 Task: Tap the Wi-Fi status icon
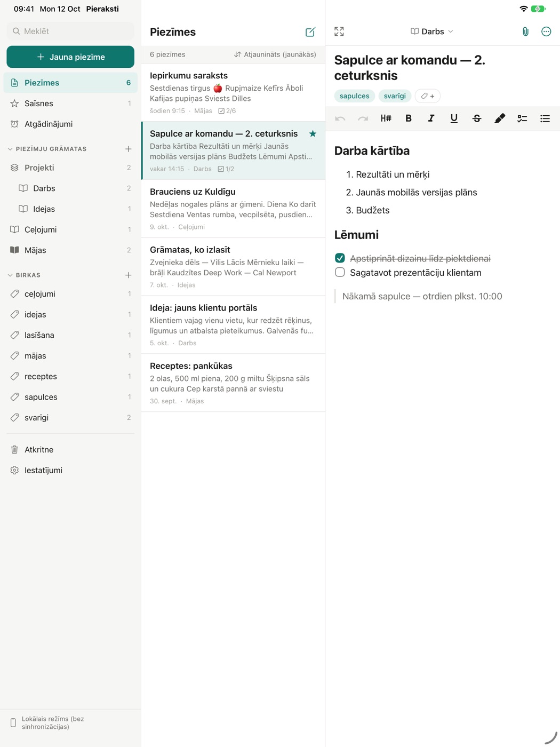pyautogui.click(x=523, y=9)
